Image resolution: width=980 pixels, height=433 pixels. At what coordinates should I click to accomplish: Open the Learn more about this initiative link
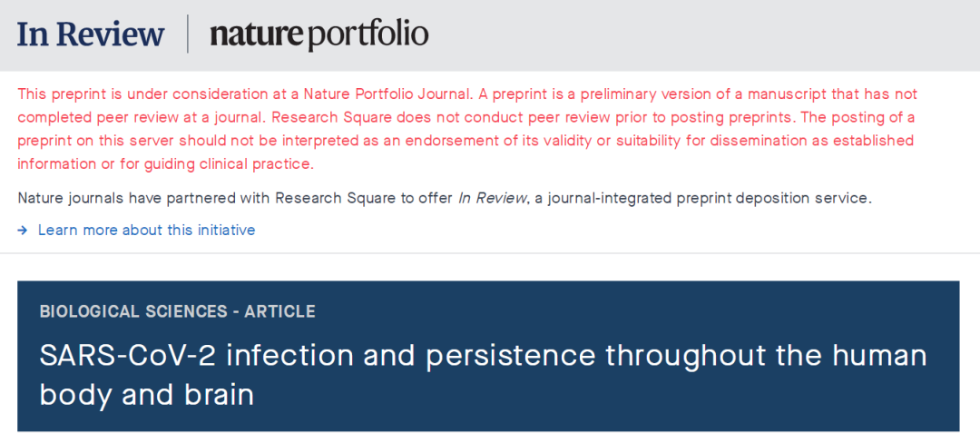[146, 231]
